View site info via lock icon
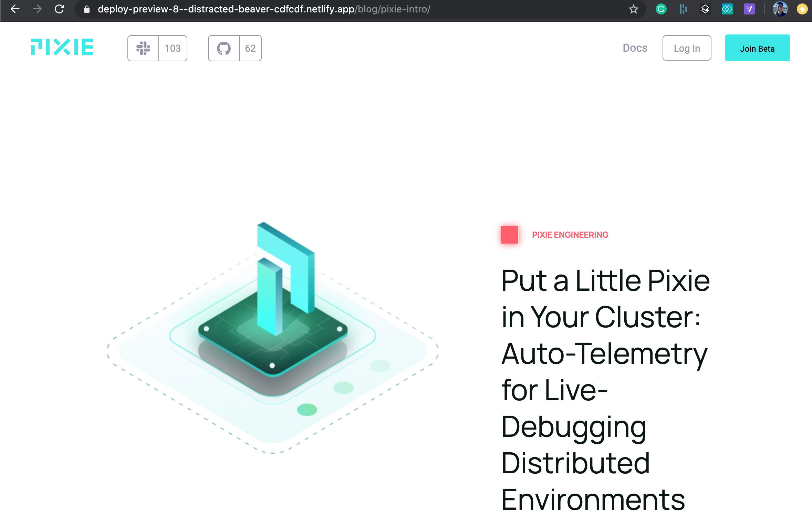Image resolution: width=812 pixels, height=525 pixels. tap(87, 9)
